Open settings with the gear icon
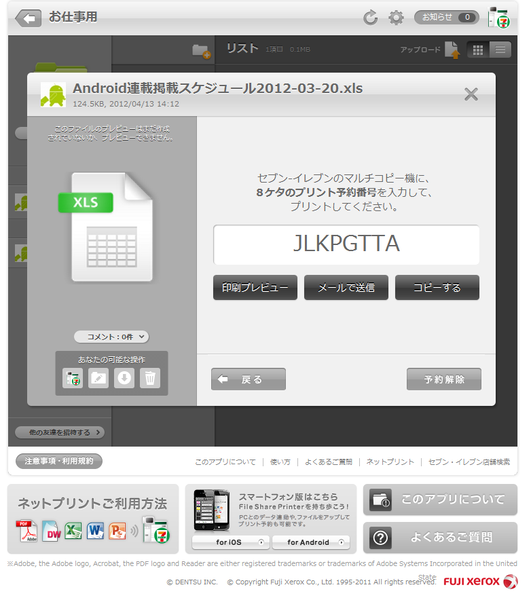The height and width of the screenshot is (600, 531). pos(396,18)
